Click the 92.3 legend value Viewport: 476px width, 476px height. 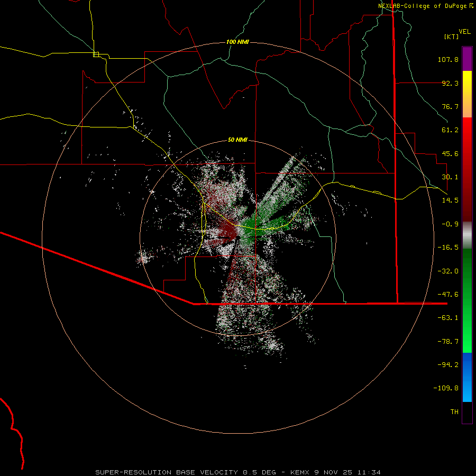(x=450, y=83)
